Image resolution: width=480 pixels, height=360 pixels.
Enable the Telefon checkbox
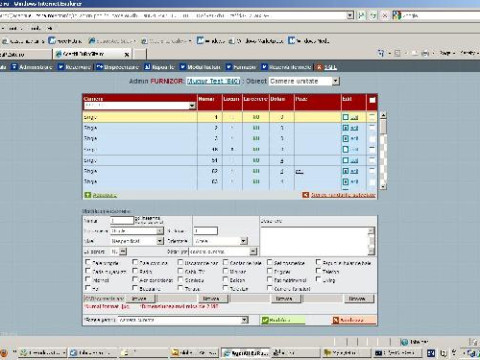319,271
